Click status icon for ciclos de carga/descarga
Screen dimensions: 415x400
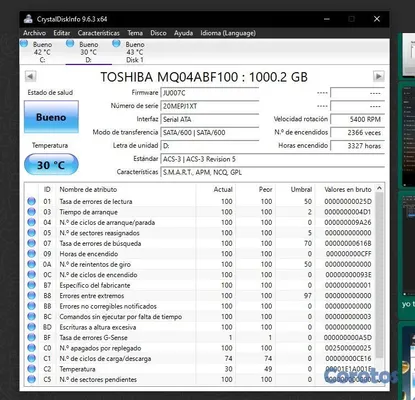point(32,358)
